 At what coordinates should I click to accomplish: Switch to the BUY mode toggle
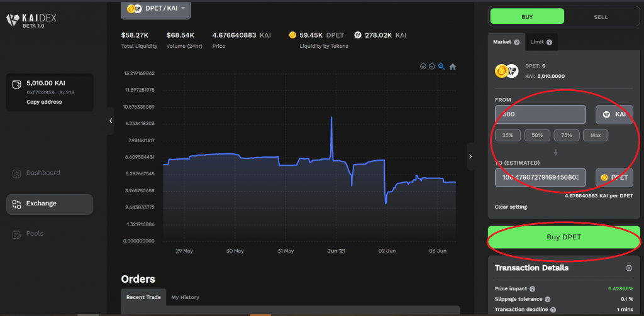[527, 17]
